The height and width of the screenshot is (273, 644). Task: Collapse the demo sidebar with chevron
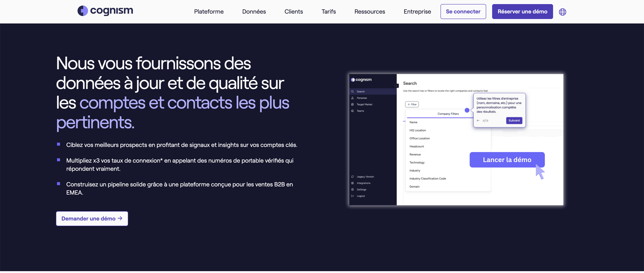click(397, 86)
